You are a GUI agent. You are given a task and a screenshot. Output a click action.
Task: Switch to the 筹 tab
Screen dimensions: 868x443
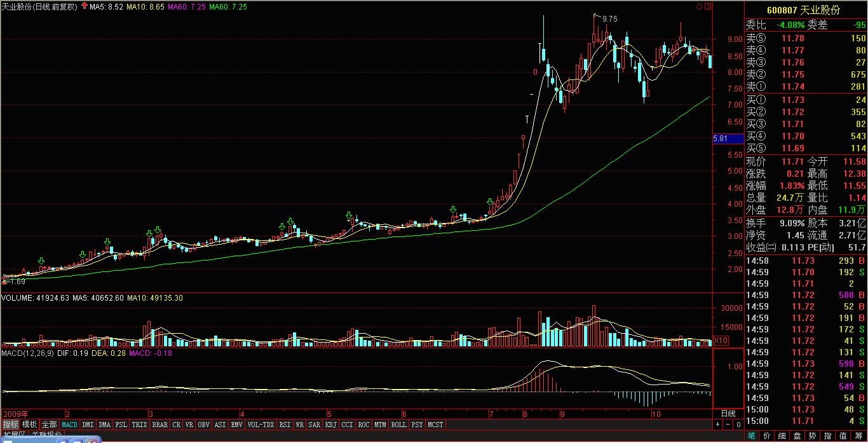(x=860, y=436)
